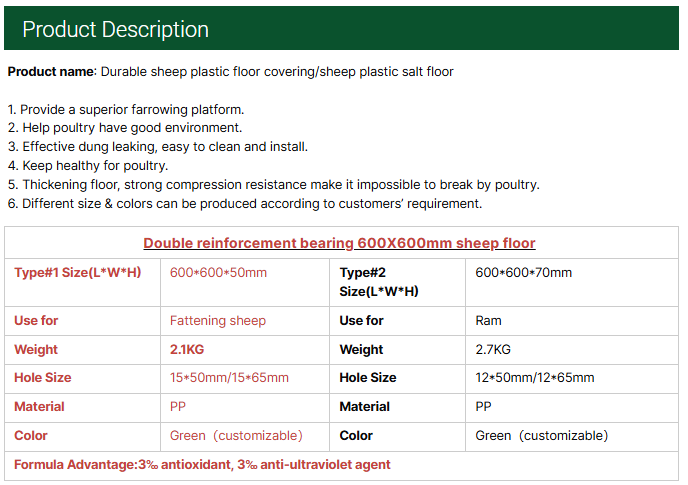
Task: Click the Fattening sheep cell
Action: (218, 321)
